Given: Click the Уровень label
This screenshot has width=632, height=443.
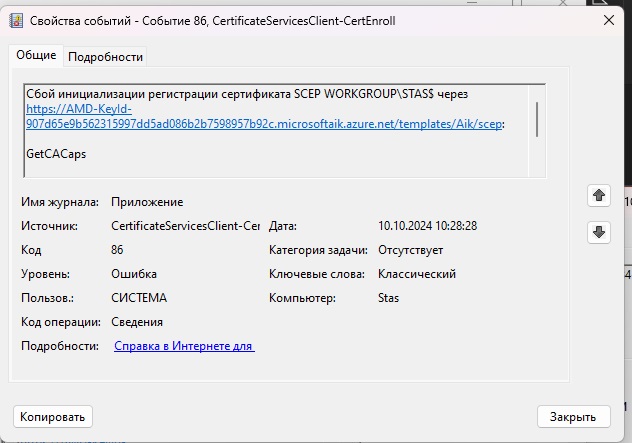Looking at the screenshot, I should (x=45, y=274).
